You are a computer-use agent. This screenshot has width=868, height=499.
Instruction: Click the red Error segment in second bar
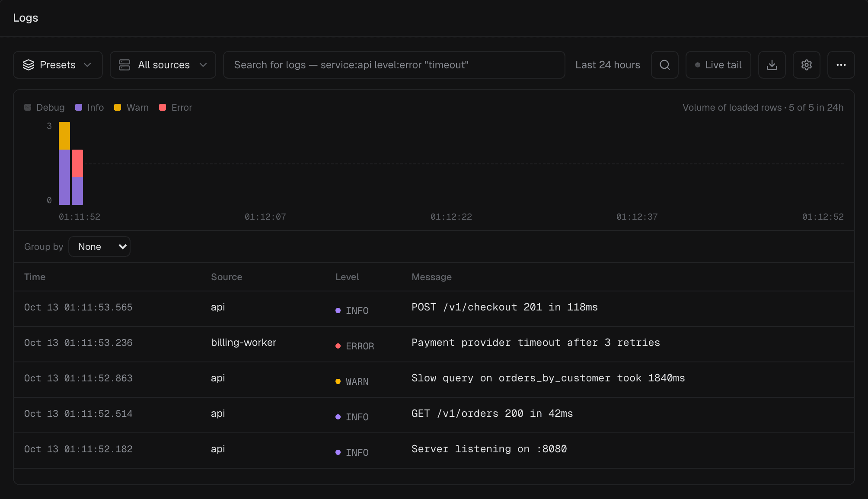[77, 163]
